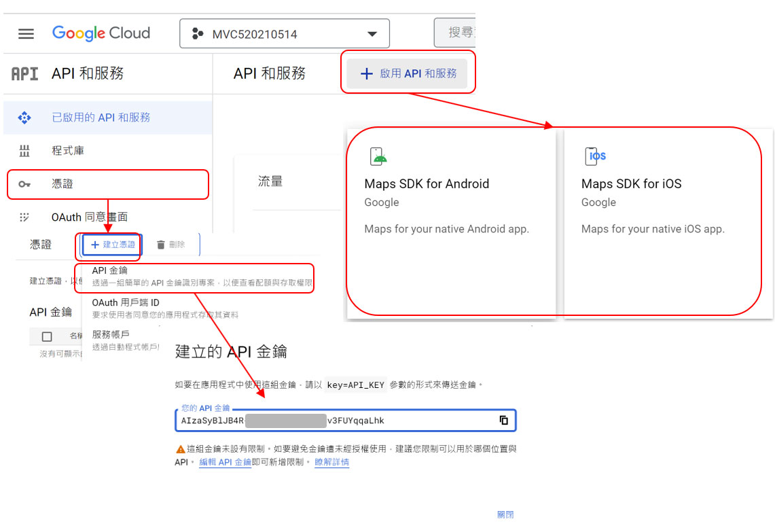Tick the select-all checkbox in API 金鑰 table
Screen dimensions: 775x532
point(47,337)
